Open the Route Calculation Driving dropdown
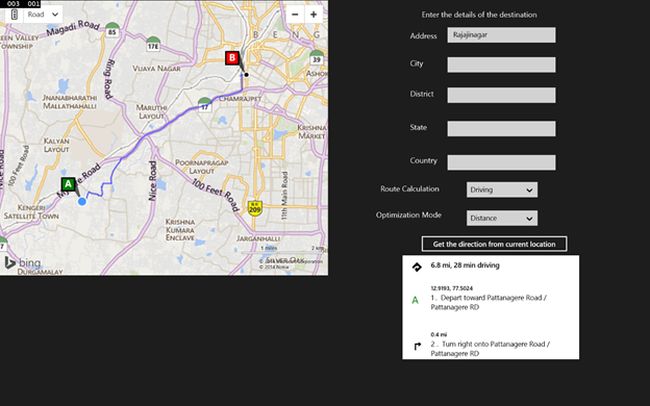 point(502,190)
